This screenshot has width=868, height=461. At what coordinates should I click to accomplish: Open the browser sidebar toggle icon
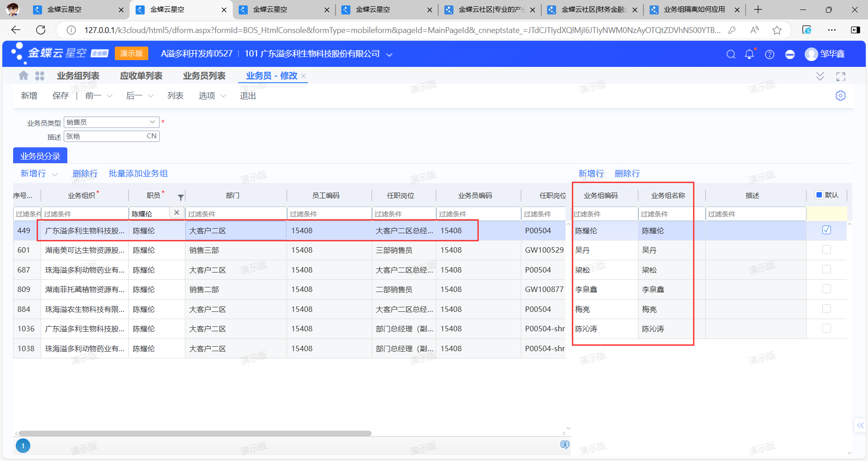(x=855, y=30)
